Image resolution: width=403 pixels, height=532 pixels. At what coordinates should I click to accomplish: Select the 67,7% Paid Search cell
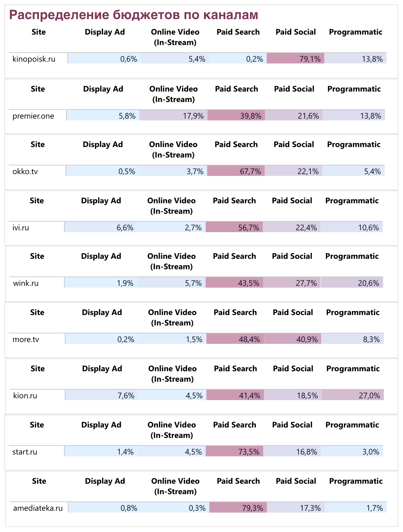236,171
